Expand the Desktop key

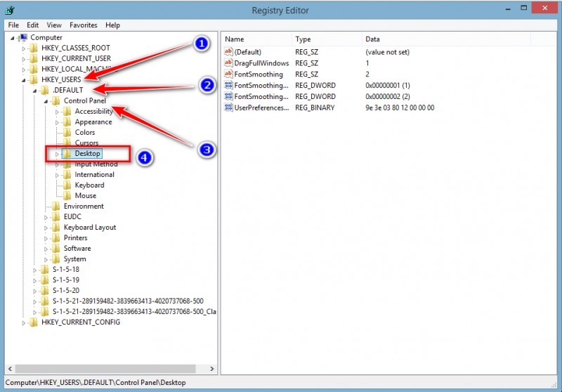point(57,154)
